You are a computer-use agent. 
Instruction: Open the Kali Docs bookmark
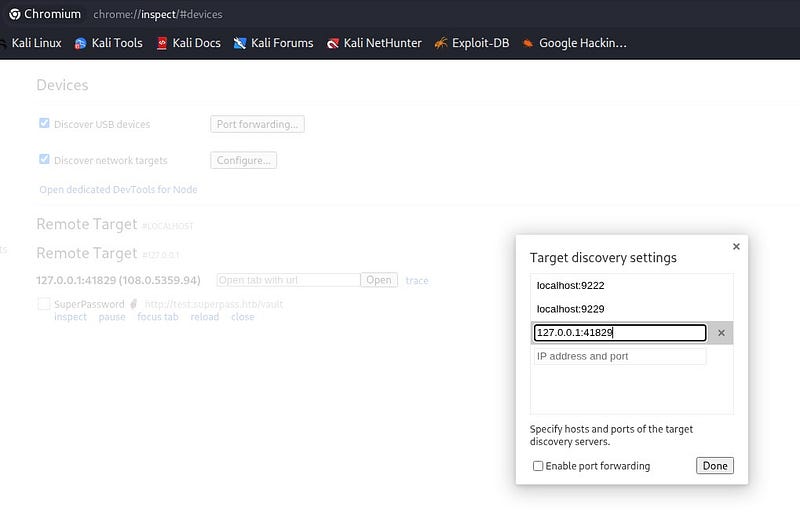pos(189,43)
